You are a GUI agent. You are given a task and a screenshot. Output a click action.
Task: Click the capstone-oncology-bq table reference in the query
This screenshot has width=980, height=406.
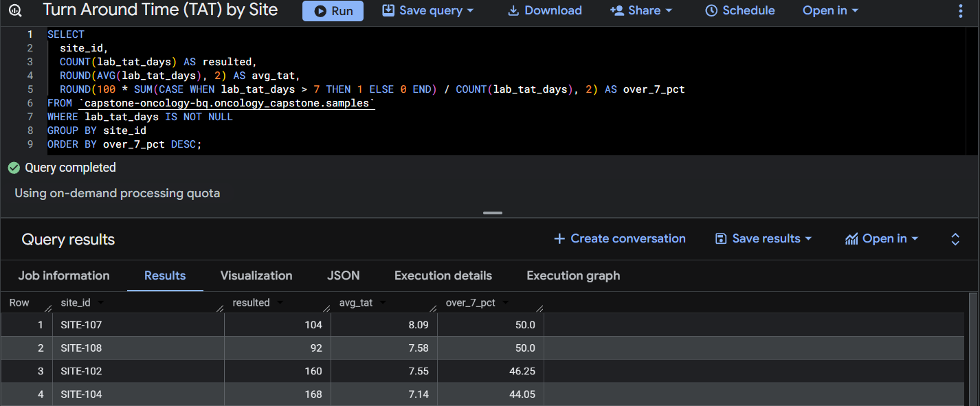pyautogui.click(x=227, y=103)
